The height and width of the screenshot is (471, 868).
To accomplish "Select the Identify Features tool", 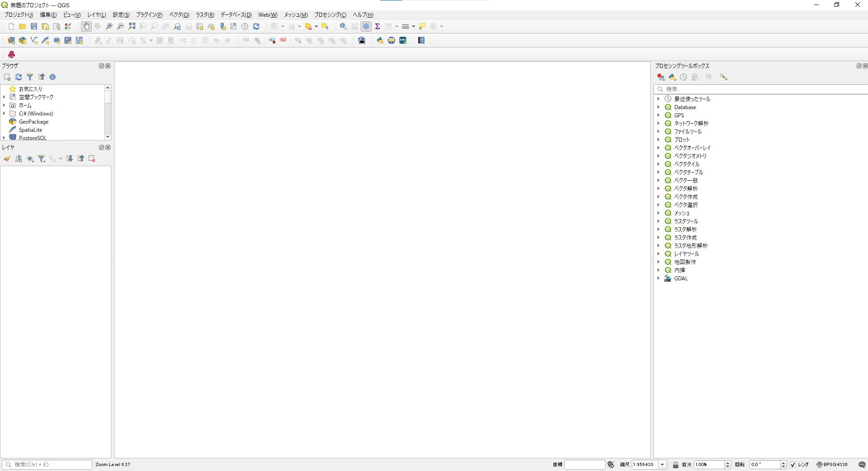I will 343,27.
